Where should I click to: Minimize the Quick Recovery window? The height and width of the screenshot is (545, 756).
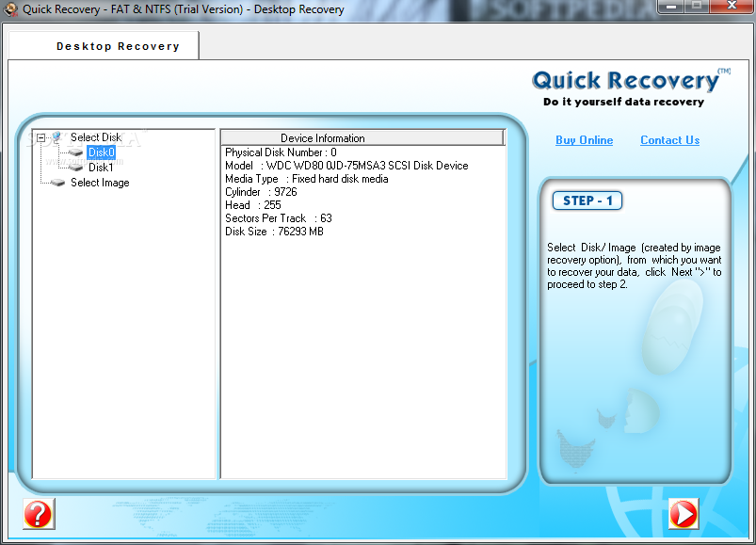click(671, 7)
